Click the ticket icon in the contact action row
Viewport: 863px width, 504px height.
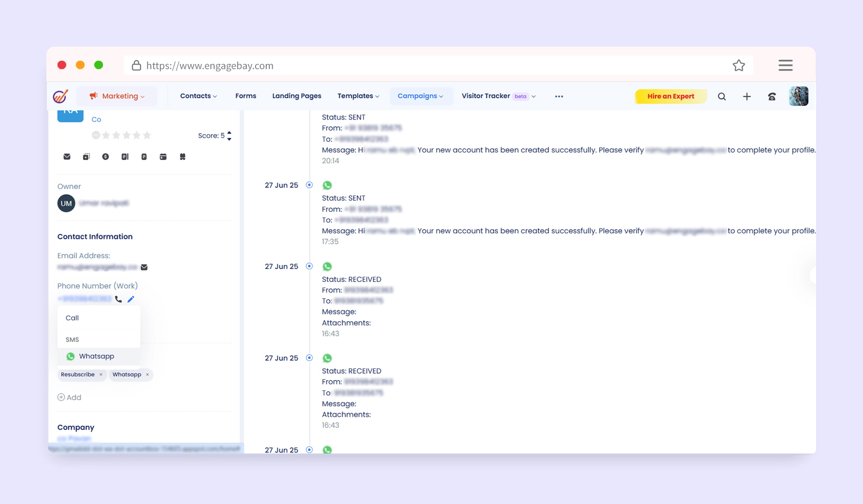tap(182, 157)
